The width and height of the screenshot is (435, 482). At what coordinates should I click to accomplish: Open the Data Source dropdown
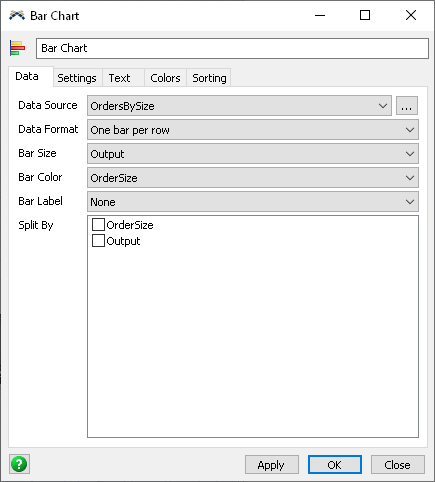pos(239,106)
